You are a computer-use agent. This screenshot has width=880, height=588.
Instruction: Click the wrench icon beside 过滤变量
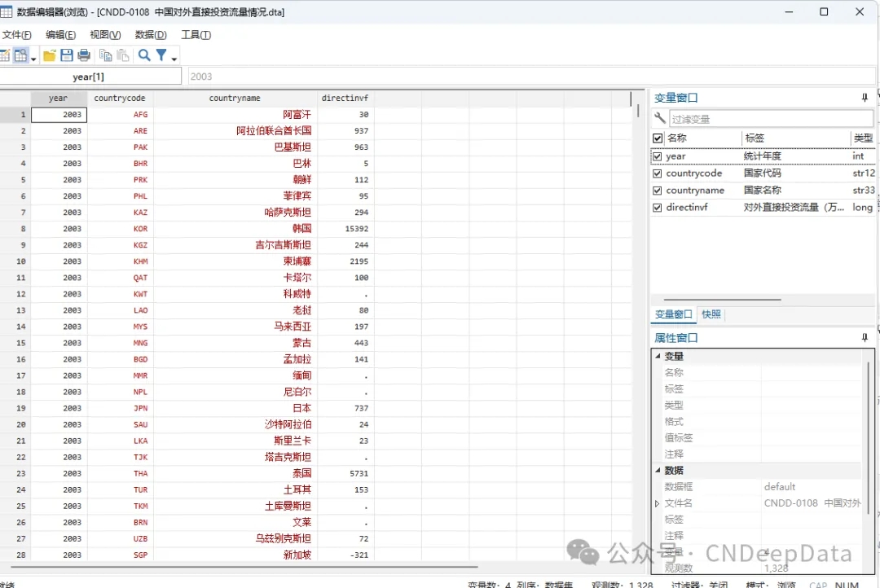click(659, 118)
